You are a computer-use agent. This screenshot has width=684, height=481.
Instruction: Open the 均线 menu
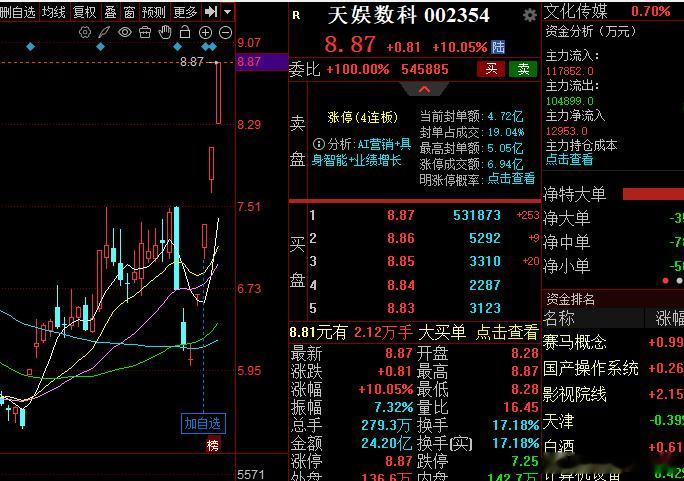[53, 12]
